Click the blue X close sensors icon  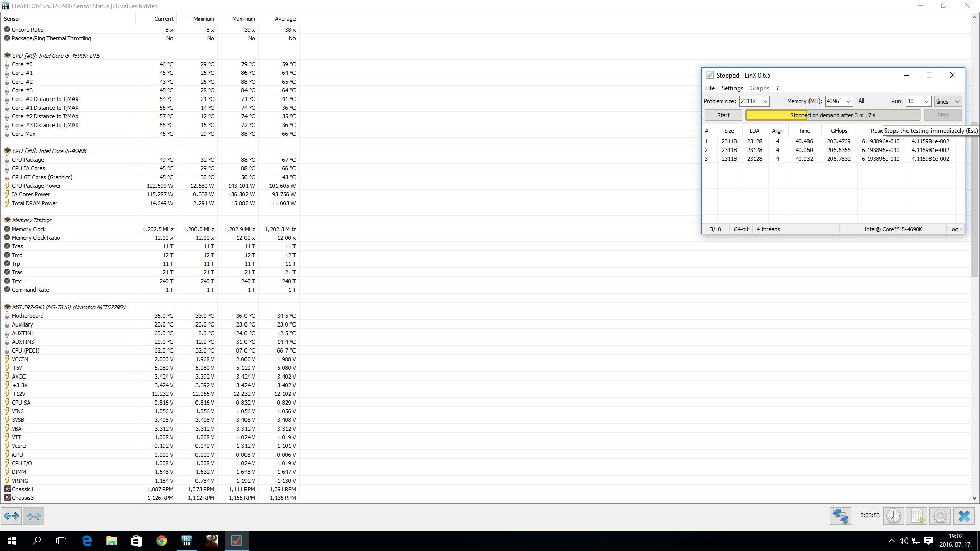coord(964,516)
